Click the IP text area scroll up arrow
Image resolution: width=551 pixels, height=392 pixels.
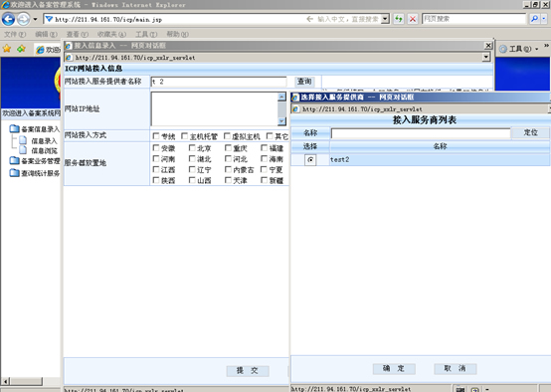pos(281,97)
